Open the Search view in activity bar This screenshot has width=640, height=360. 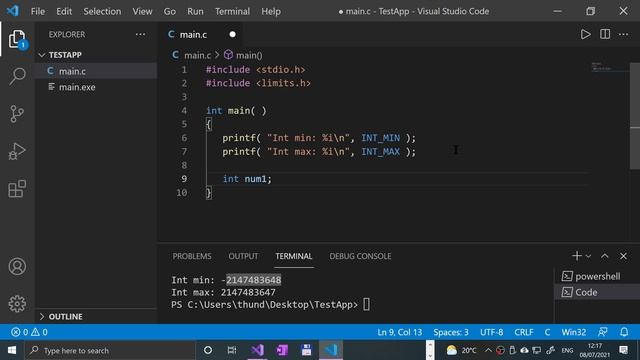pyautogui.click(x=17, y=76)
